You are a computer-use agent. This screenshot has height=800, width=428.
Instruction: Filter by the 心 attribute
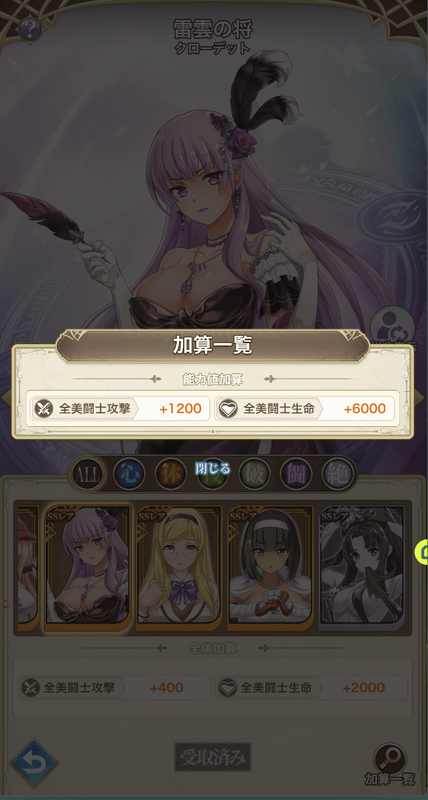pyautogui.click(x=129, y=473)
